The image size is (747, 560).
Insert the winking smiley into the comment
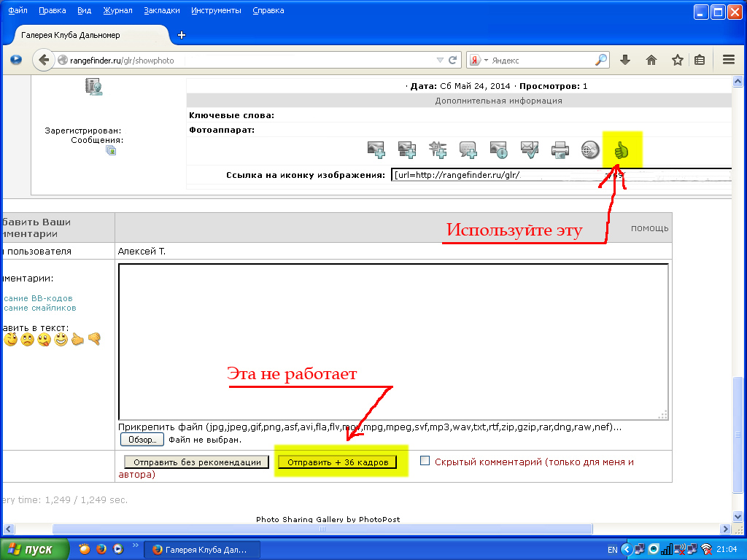click(x=11, y=339)
